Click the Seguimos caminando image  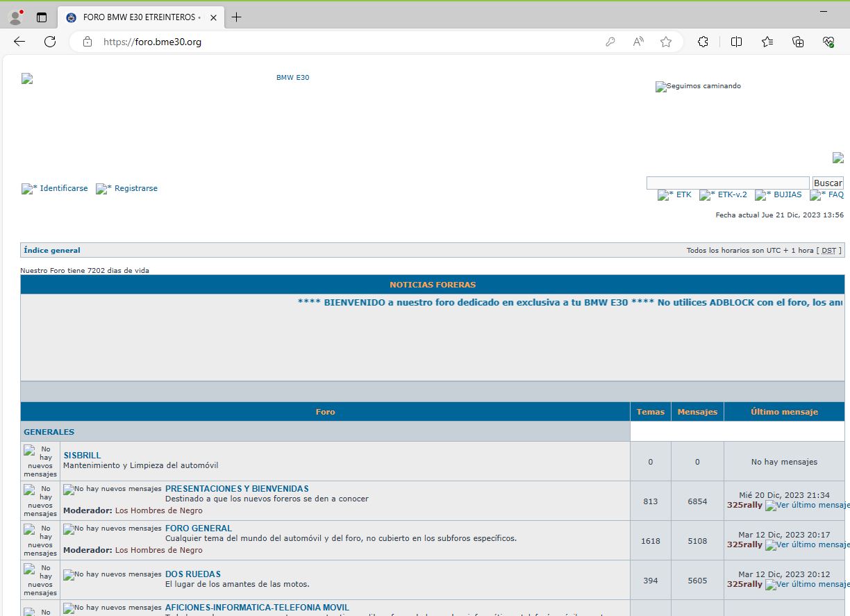698,87
